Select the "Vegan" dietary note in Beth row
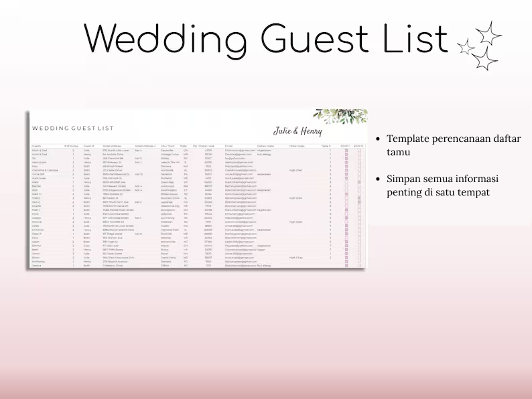This screenshot has height=399, width=532. tap(261, 250)
